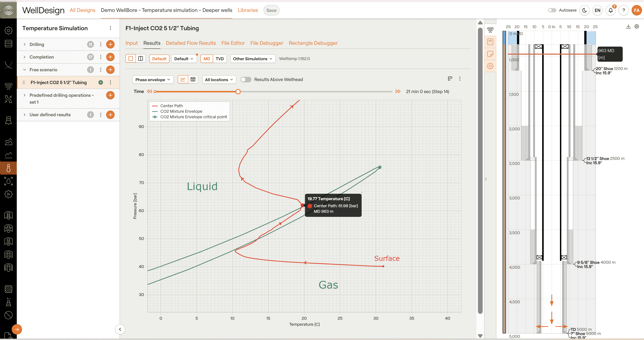
Task: Open the settings gear in left sidebar
Action: 8,31
